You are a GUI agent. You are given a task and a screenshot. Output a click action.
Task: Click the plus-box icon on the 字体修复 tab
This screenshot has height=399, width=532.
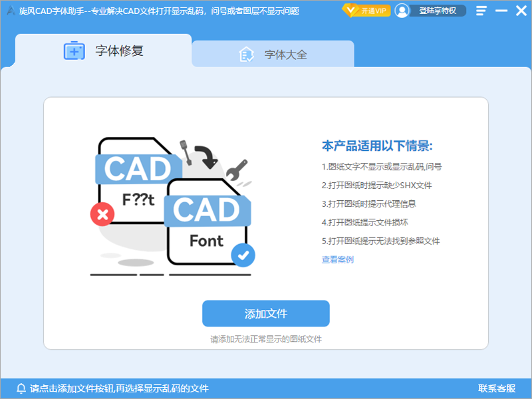click(74, 51)
